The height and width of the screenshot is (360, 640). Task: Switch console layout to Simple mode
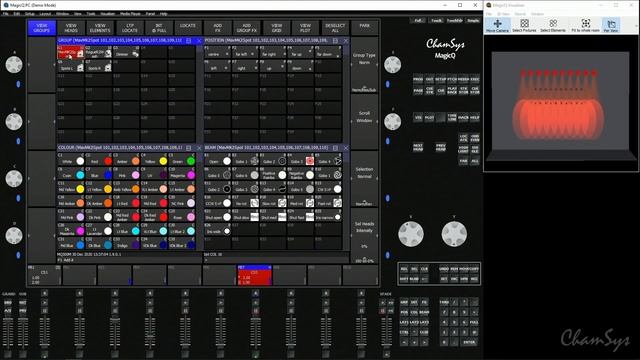tap(473, 20)
